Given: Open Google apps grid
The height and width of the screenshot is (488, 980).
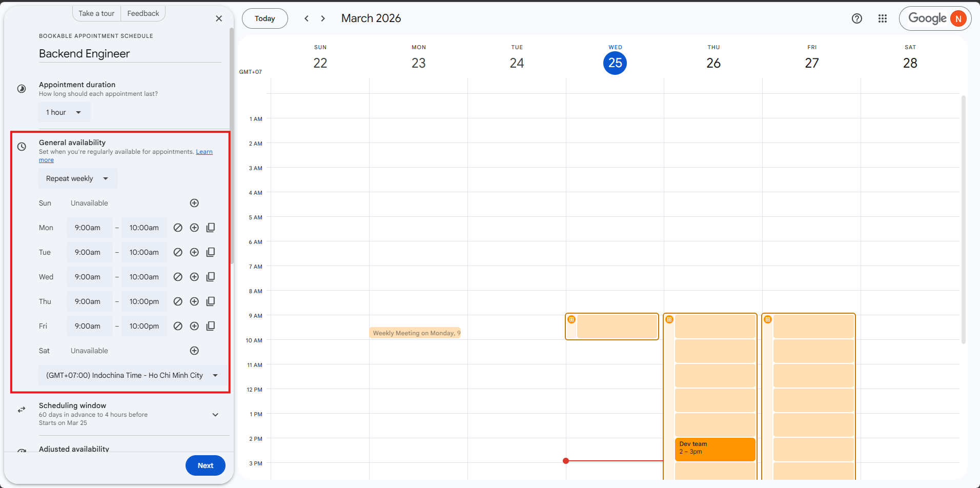Looking at the screenshot, I should 882,18.
